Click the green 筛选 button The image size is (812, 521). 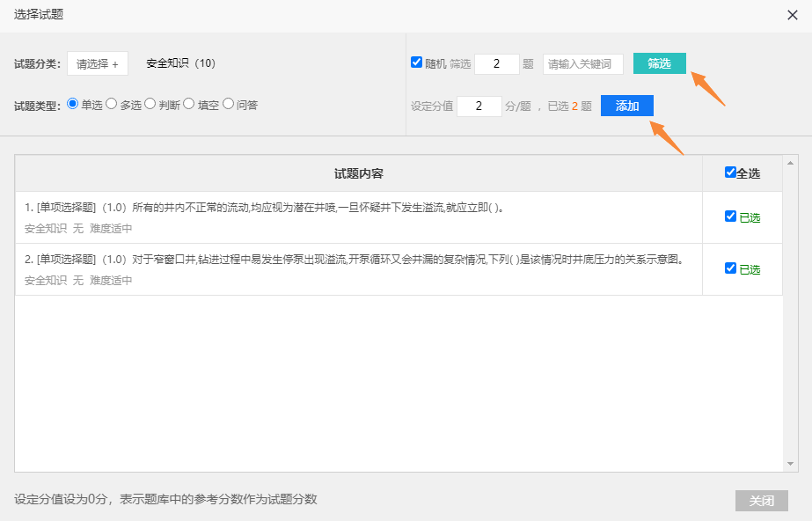pos(659,63)
